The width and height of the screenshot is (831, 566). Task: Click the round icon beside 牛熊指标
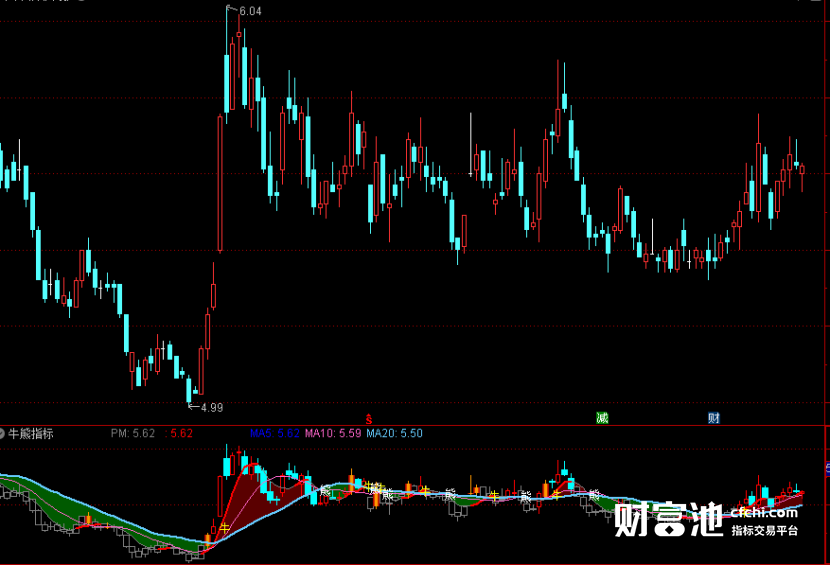pyautogui.click(x=2, y=434)
